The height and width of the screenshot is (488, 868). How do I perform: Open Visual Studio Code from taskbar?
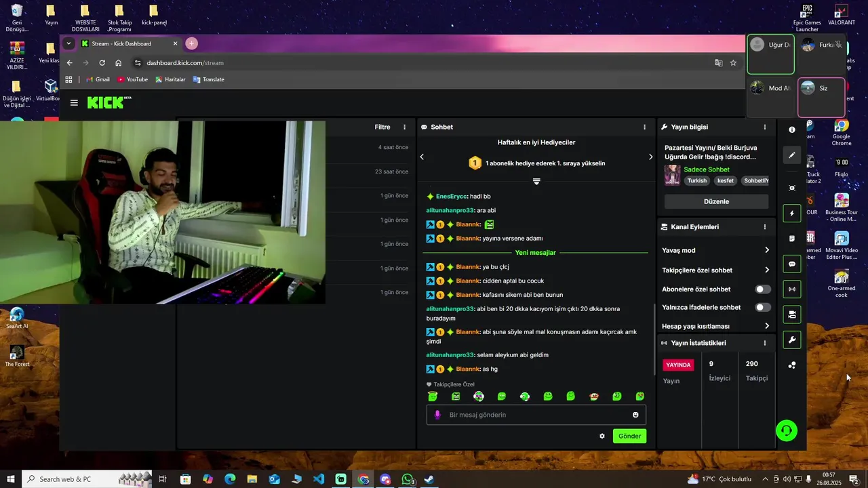[319, 479]
